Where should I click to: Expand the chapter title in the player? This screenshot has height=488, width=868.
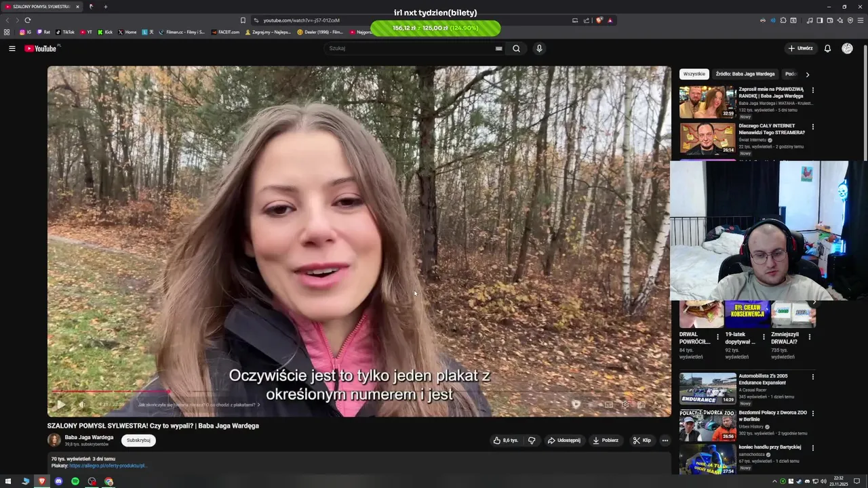click(x=199, y=405)
